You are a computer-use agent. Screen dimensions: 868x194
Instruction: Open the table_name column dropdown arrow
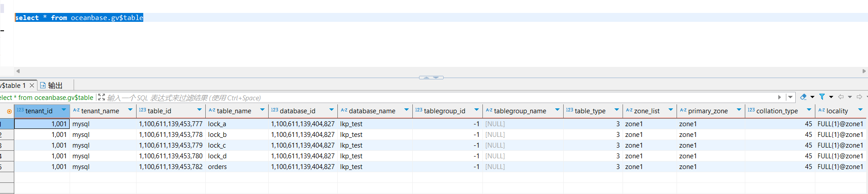(262, 110)
